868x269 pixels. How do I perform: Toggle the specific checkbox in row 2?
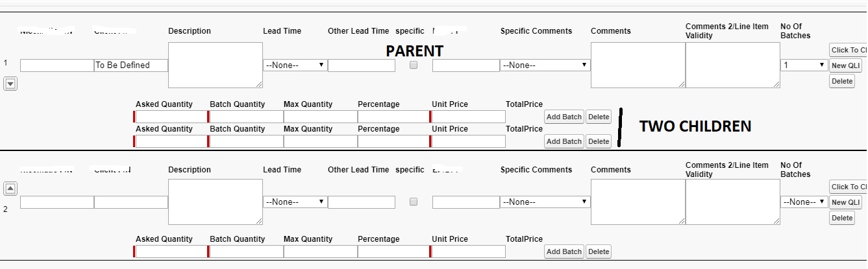[x=414, y=202]
